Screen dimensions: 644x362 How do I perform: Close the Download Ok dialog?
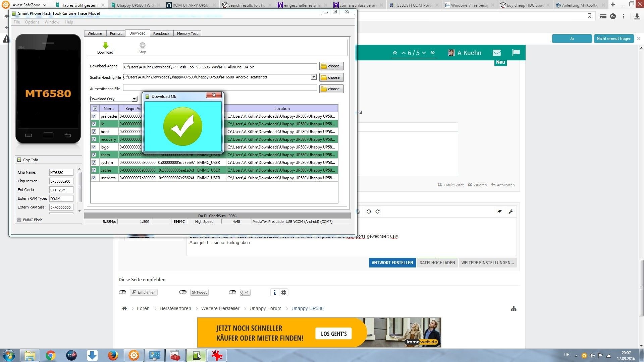[214, 95]
